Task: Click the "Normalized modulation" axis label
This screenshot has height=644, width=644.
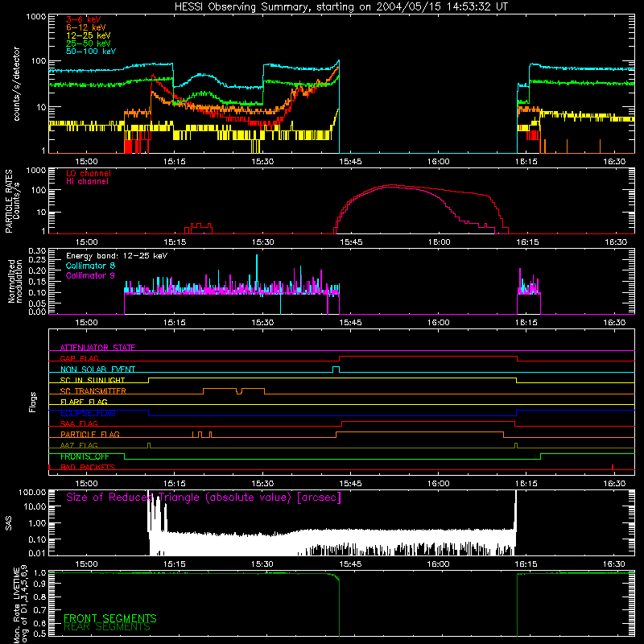Action: [x=15, y=282]
